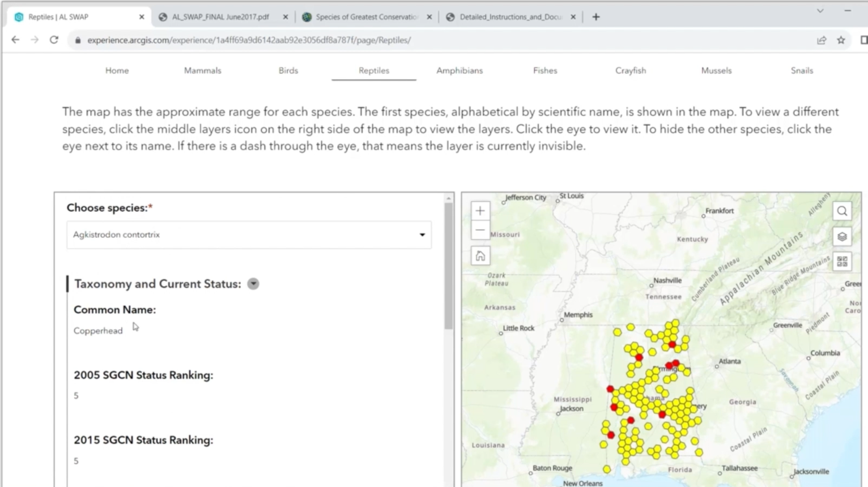Refresh the Reptiles page

tap(54, 40)
